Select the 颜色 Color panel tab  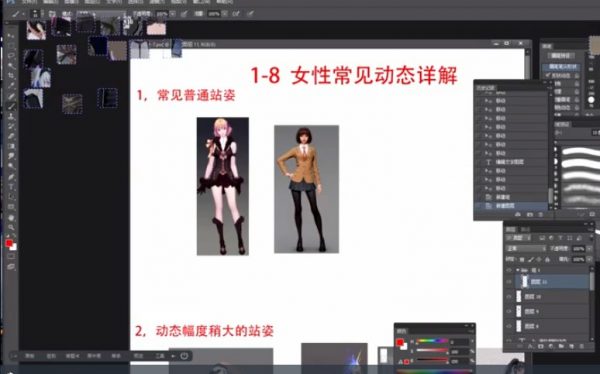coord(401,331)
